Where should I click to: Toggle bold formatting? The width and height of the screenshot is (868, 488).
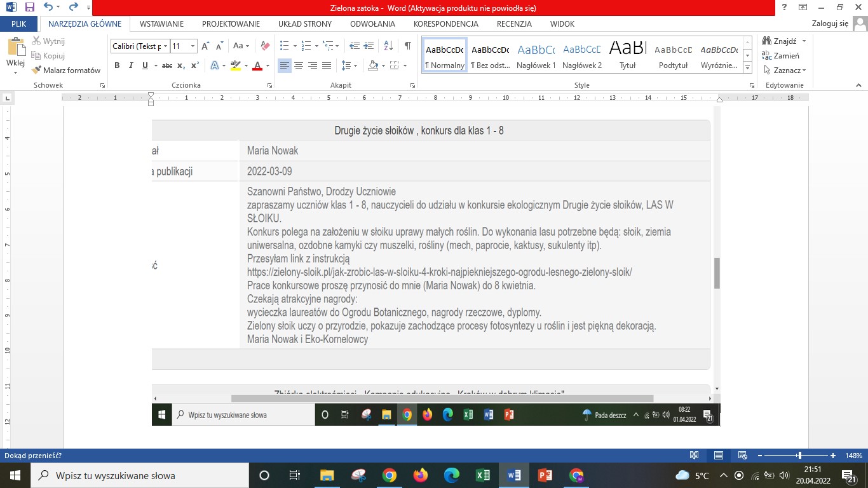click(117, 65)
